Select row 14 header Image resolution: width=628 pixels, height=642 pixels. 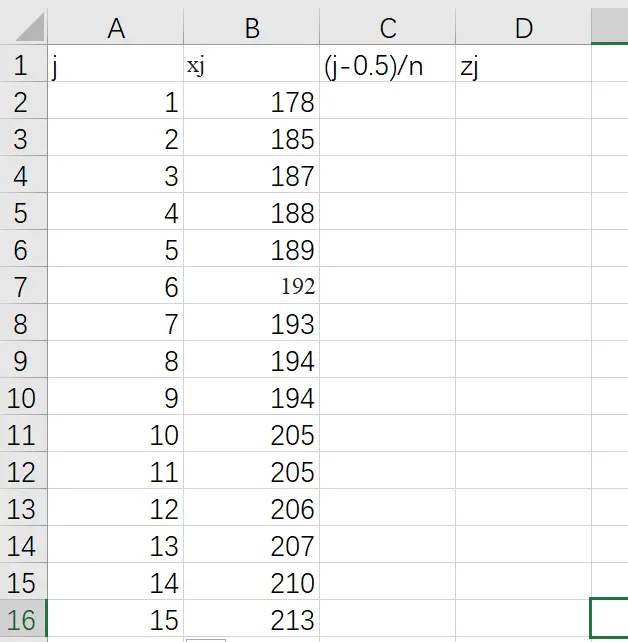coord(23,544)
